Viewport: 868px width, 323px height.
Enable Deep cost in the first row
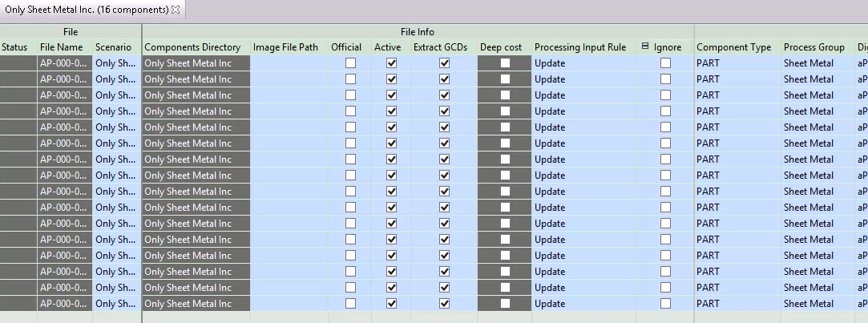tap(505, 63)
